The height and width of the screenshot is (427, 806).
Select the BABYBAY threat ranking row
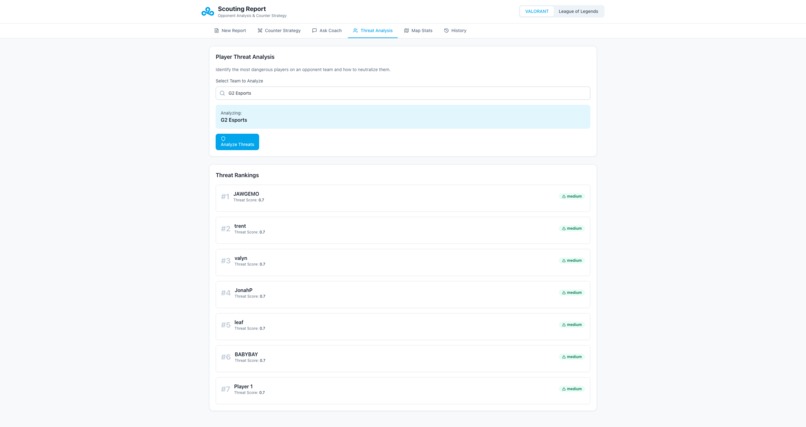pyautogui.click(x=402, y=358)
